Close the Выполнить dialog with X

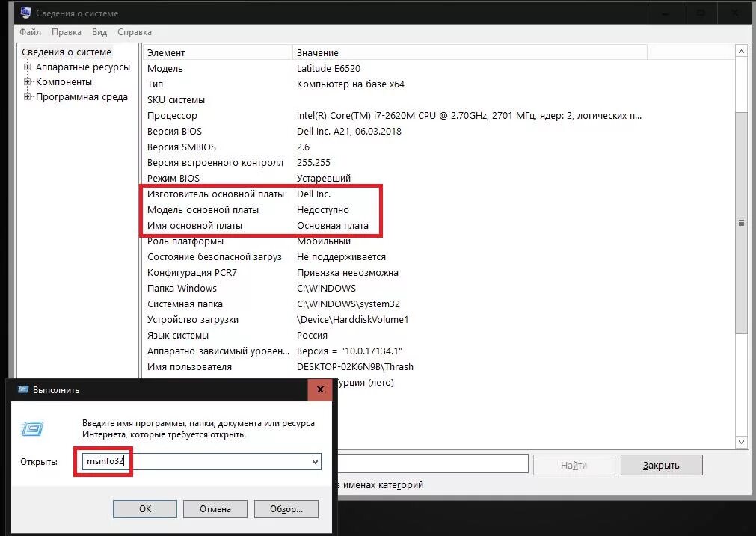point(320,389)
